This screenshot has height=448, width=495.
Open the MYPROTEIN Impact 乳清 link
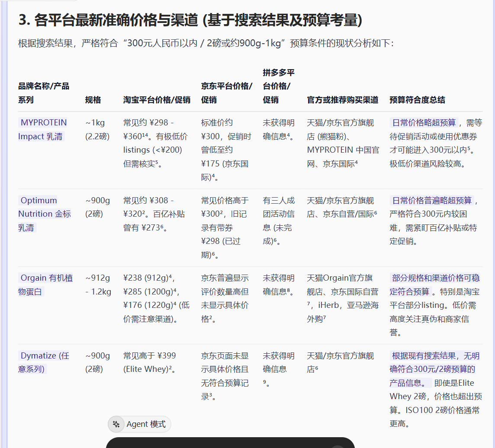click(43, 129)
